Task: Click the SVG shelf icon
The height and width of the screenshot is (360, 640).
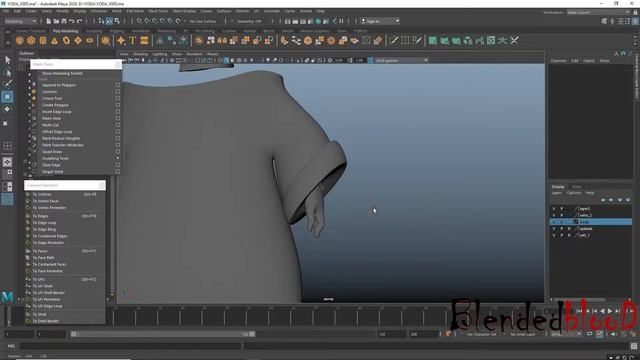Action: [144, 40]
